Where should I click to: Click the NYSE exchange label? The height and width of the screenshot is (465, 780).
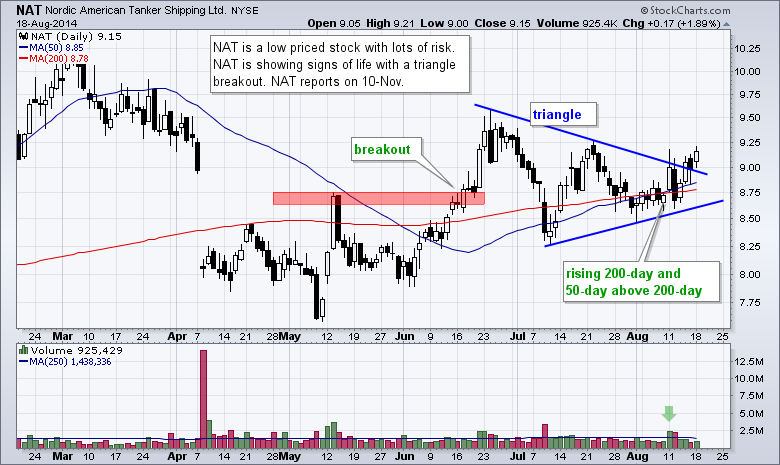244,10
